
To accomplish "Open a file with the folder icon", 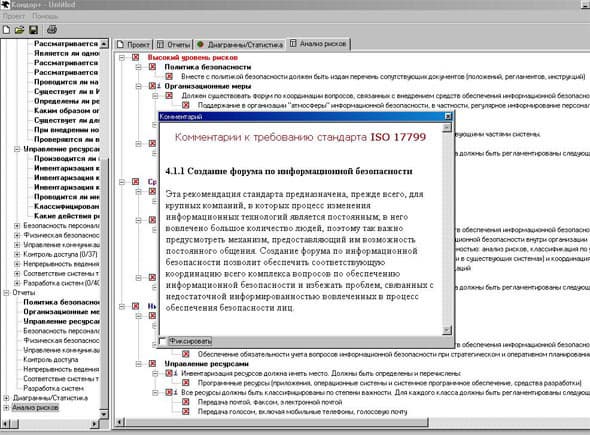I will [x=19, y=30].
